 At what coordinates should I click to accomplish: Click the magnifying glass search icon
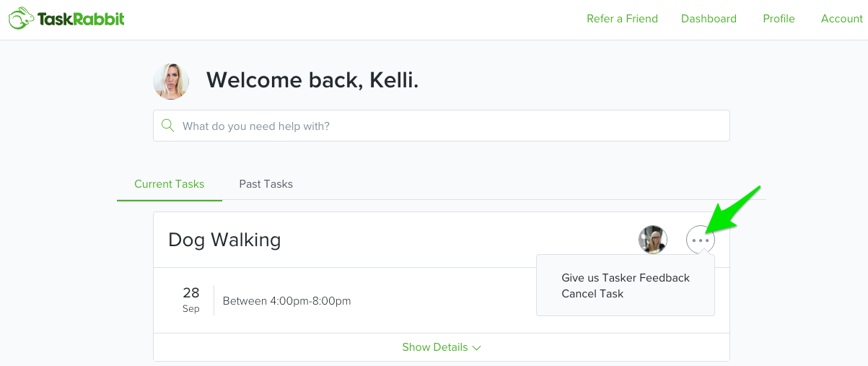pos(168,126)
